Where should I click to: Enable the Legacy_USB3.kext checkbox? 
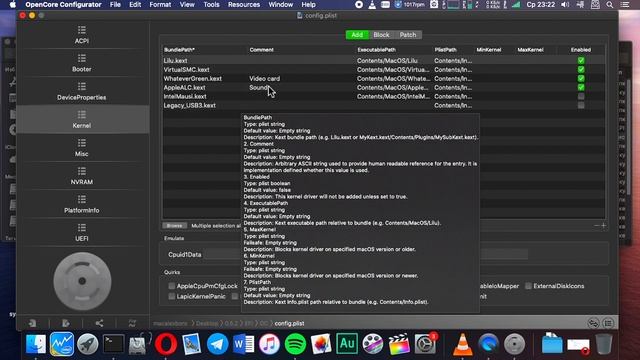581,105
